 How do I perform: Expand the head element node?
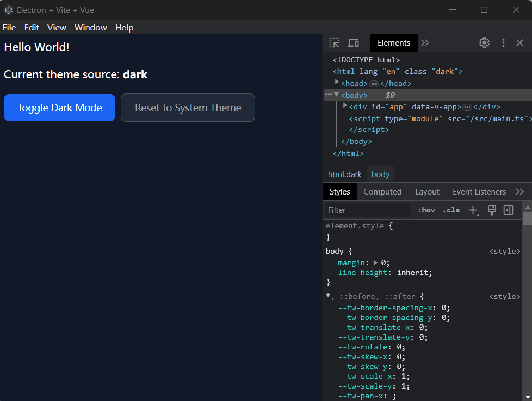[337, 83]
